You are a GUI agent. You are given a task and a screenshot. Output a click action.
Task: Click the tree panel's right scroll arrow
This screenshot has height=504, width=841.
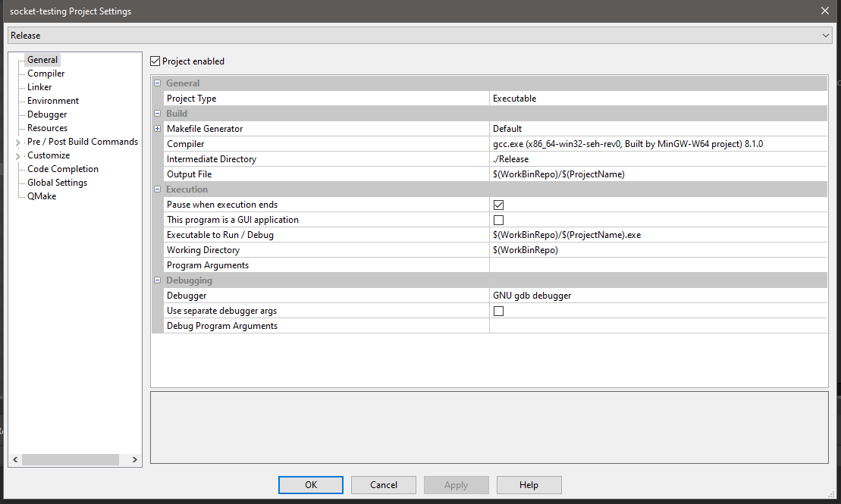pyautogui.click(x=134, y=459)
